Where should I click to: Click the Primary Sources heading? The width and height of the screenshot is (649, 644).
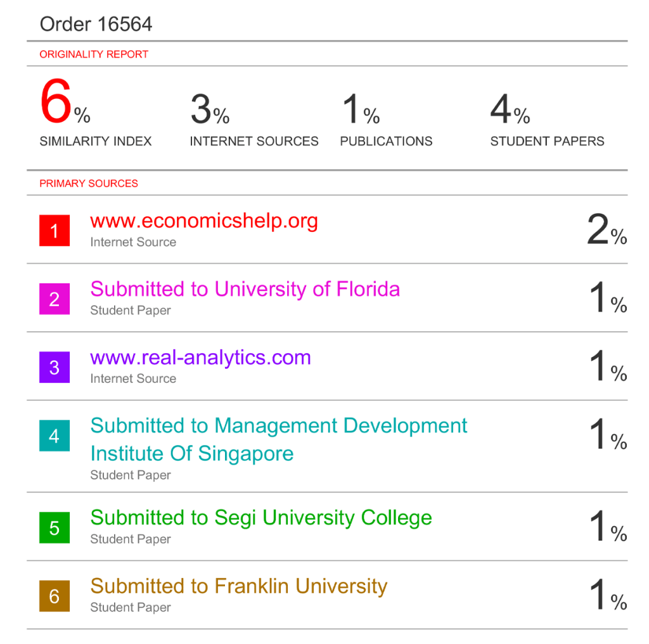tap(89, 184)
